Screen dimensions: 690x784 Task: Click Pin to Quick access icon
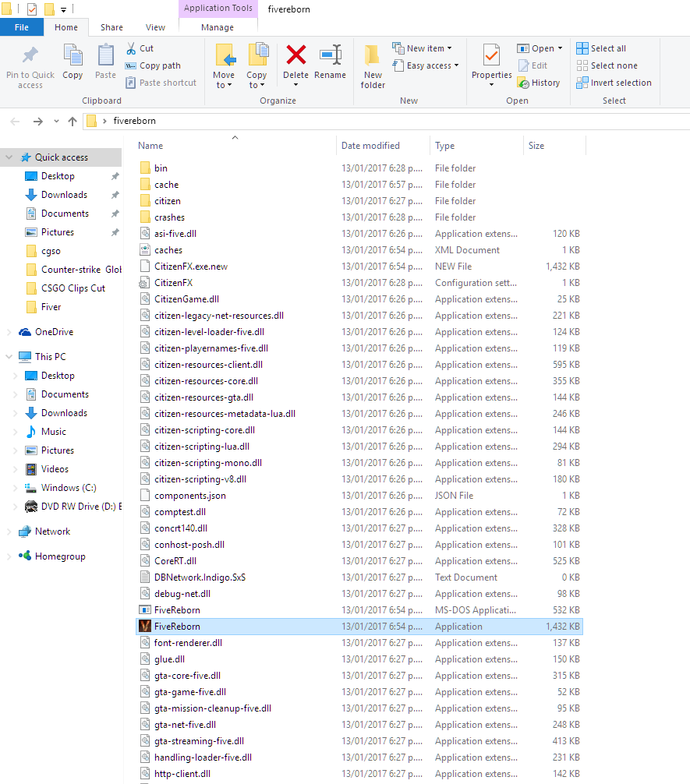tap(30, 55)
